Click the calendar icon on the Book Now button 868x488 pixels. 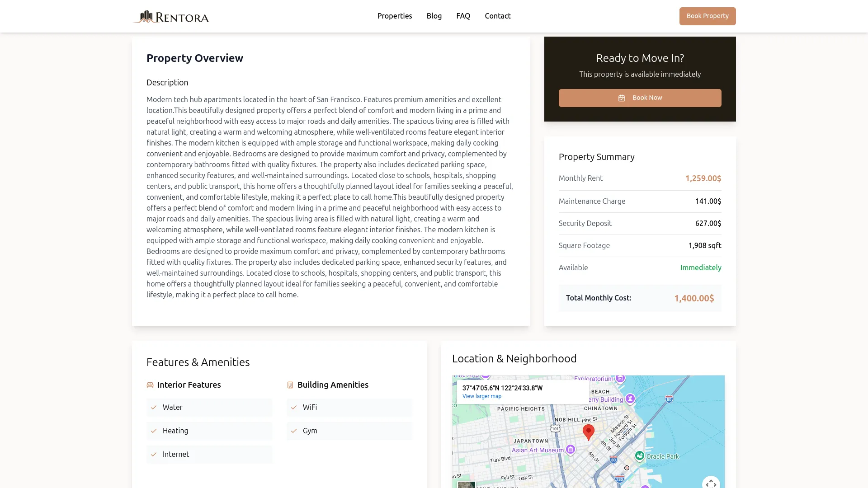[621, 98]
